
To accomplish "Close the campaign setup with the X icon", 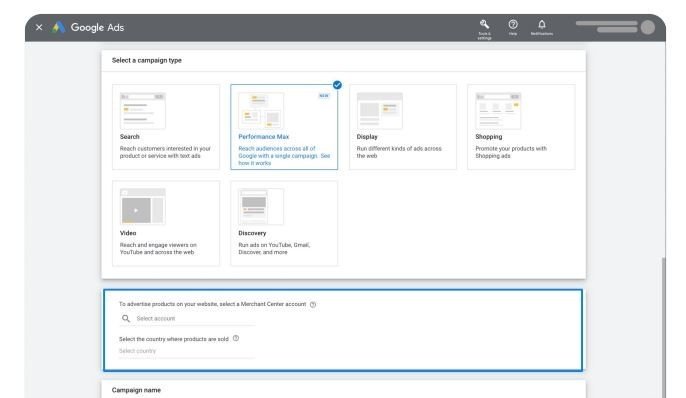I will click(39, 27).
